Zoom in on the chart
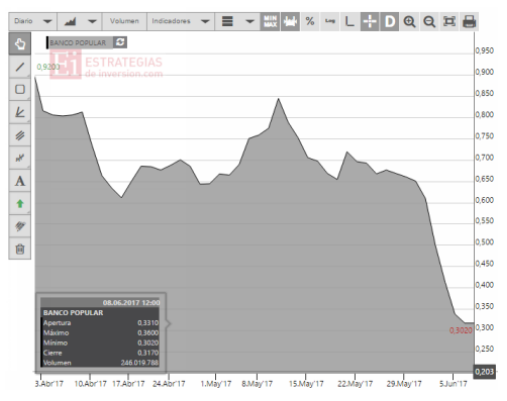Image resolution: width=507 pixels, height=401 pixels. (409, 22)
